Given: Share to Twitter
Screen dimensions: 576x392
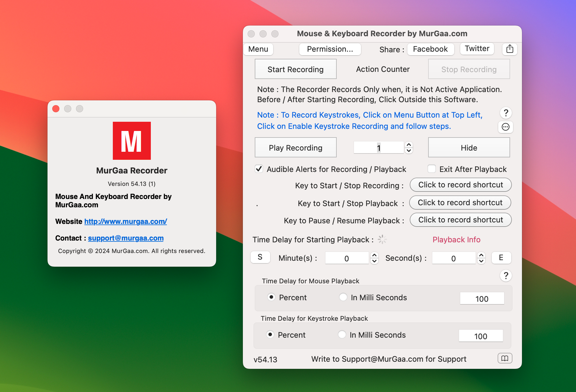Looking at the screenshot, I should (477, 49).
